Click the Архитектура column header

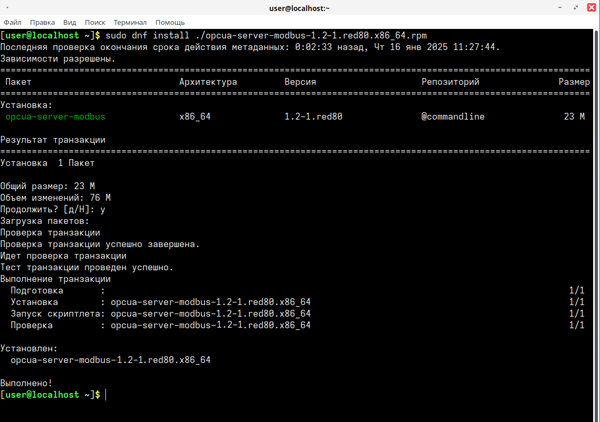click(x=208, y=82)
